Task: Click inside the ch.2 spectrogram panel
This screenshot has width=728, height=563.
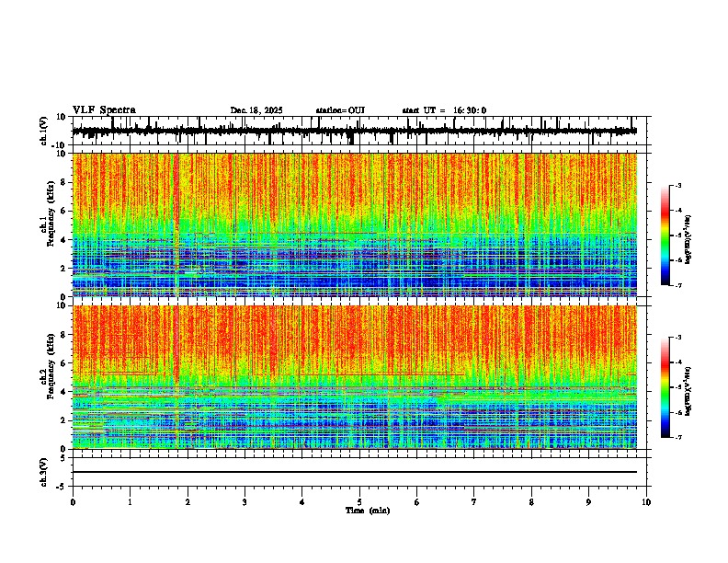Action: [x=355, y=377]
